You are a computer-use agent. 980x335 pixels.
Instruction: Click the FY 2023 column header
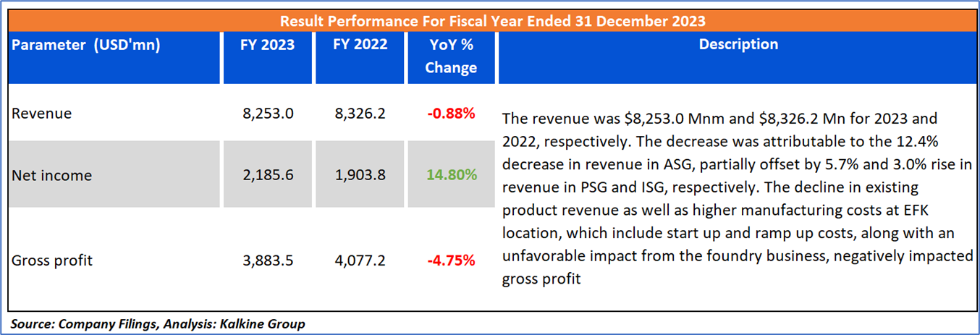point(268,45)
